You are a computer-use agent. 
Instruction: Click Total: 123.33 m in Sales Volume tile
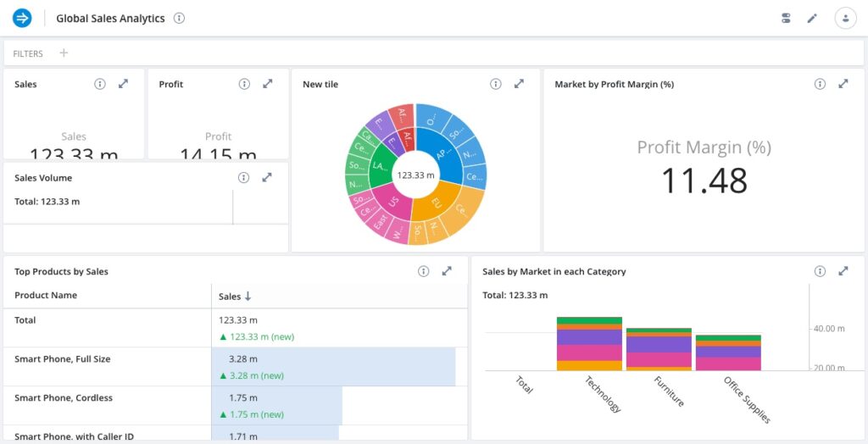(47, 202)
